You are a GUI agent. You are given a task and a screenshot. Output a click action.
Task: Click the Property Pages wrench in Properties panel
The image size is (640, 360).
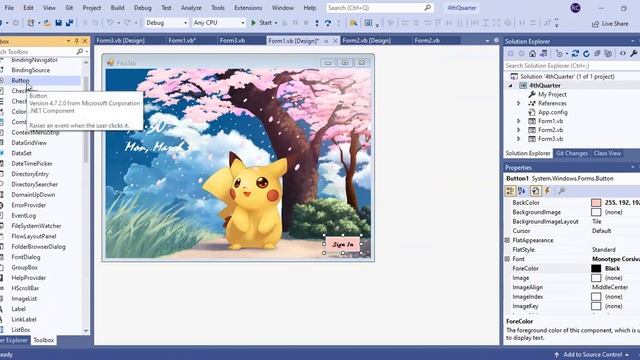tap(562, 191)
